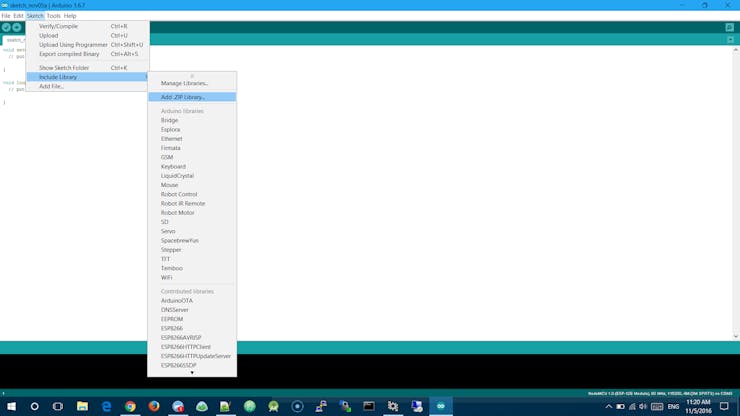The height and width of the screenshot is (416, 740).
Task: Open File Explorer from taskbar
Action: 83,406
